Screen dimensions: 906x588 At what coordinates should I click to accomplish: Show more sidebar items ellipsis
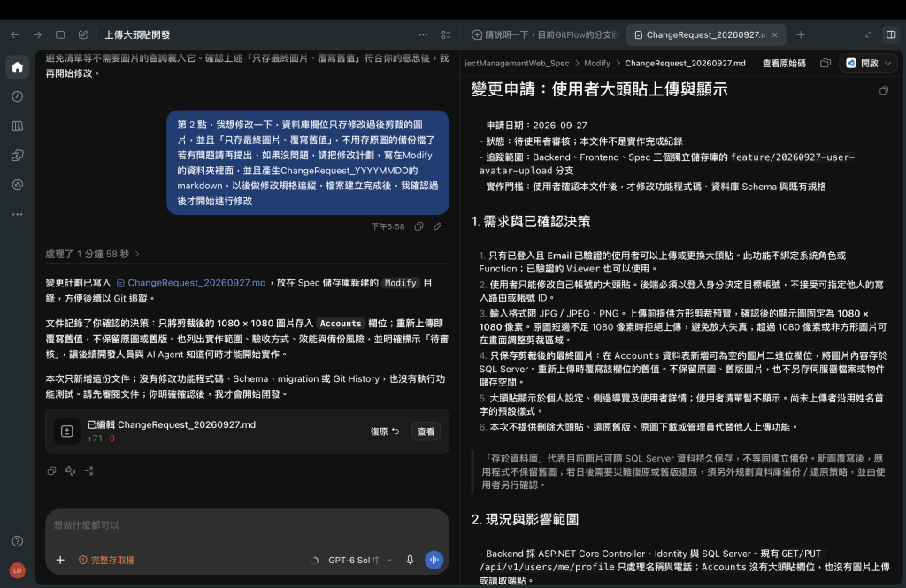[x=18, y=214]
